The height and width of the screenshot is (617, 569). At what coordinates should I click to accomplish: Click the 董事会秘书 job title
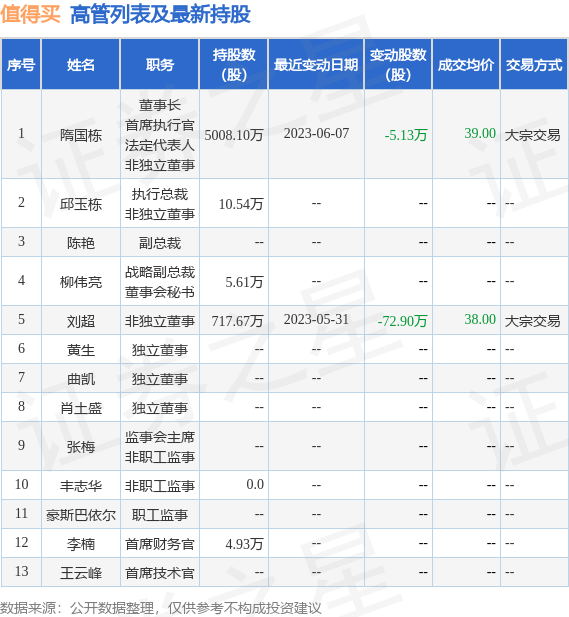159,292
